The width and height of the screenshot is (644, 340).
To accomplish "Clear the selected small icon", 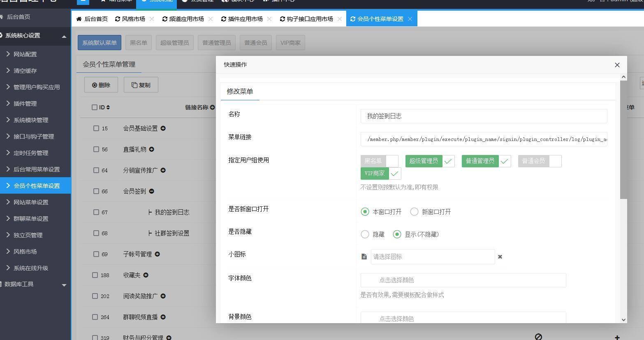I will pos(500,257).
